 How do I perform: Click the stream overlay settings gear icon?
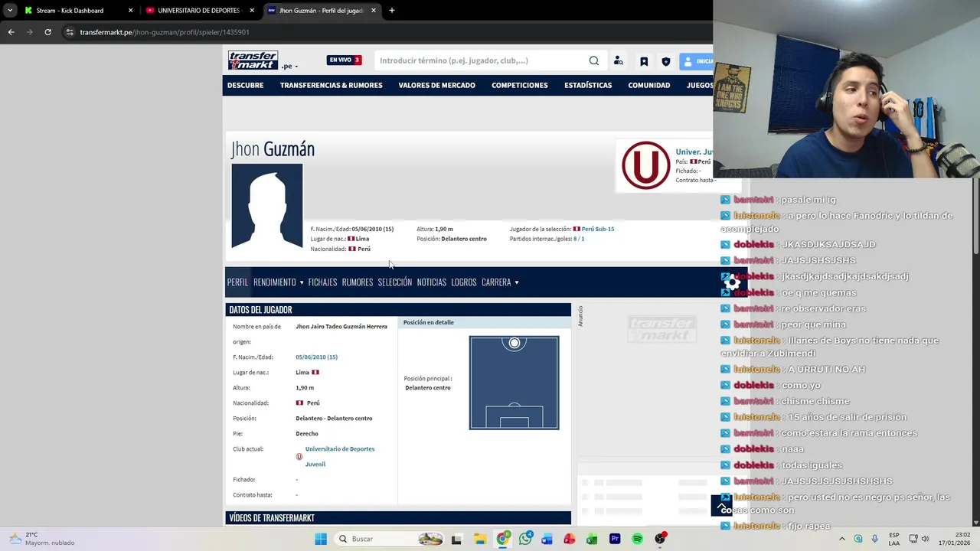coord(733,283)
